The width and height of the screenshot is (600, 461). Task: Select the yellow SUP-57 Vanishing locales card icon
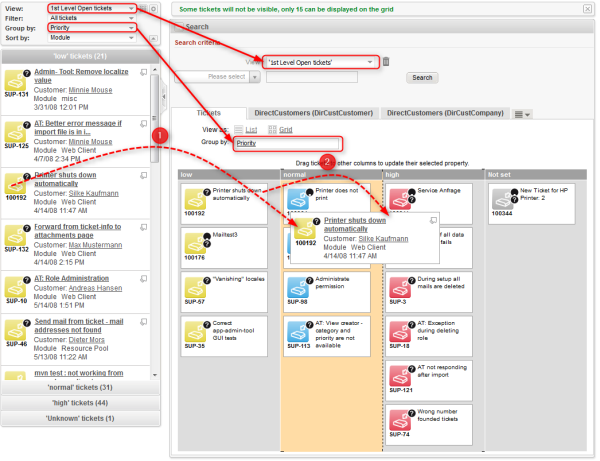tap(195, 288)
